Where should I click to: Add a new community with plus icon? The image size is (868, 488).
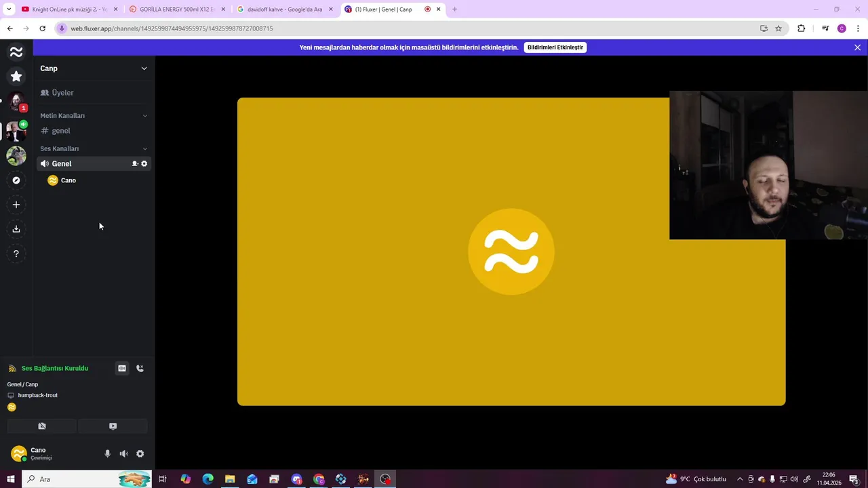16,205
